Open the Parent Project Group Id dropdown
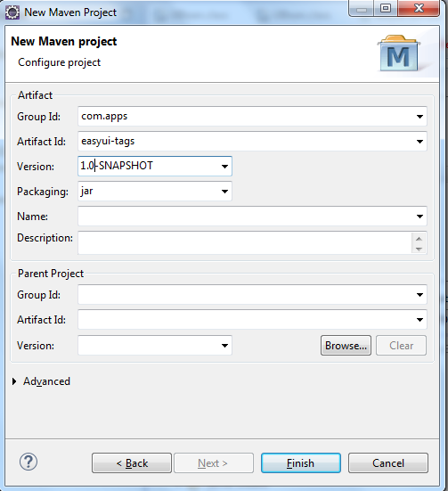448x491 pixels. (x=419, y=295)
